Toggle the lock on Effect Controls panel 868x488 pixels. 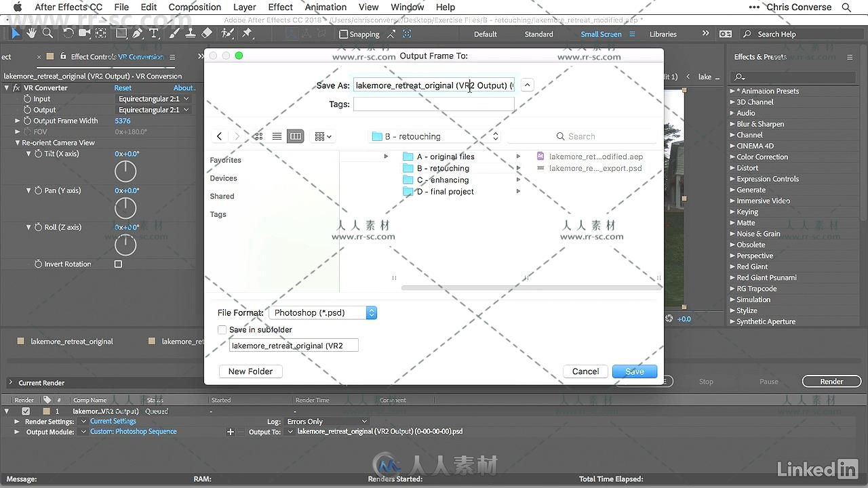tap(63, 56)
